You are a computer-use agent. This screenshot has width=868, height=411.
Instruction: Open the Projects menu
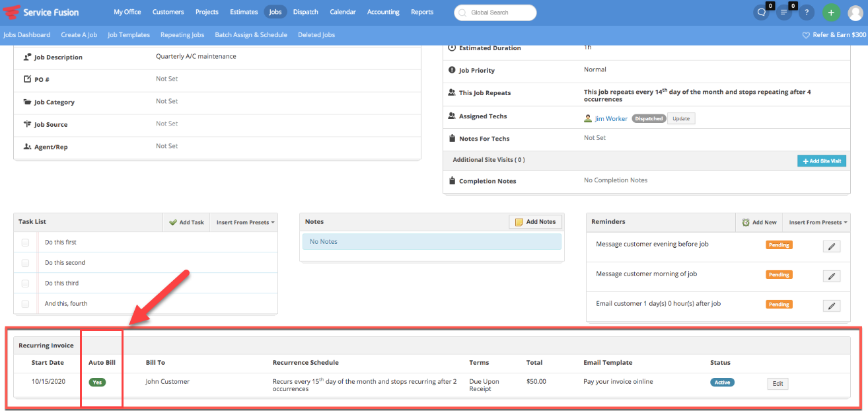click(x=207, y=12)
